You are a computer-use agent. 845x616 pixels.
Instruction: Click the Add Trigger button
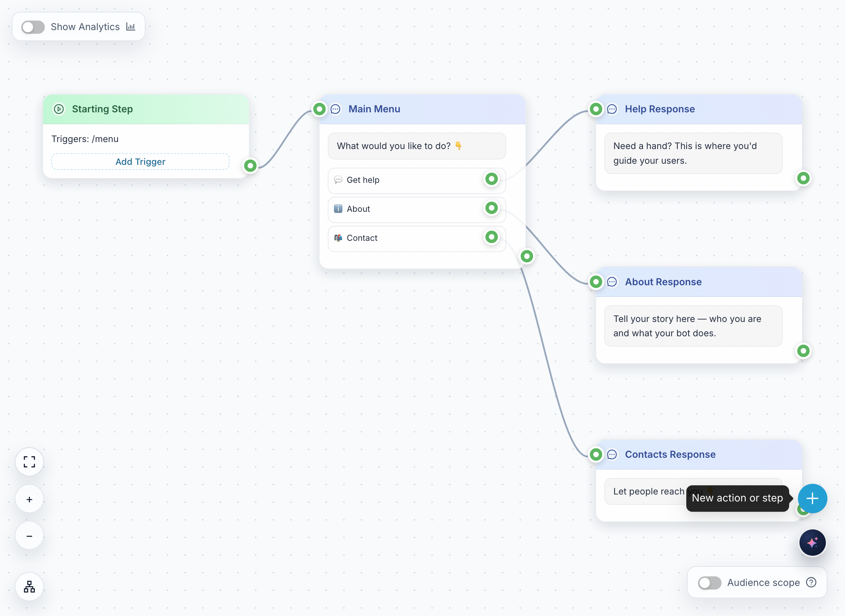coord(140,162)
